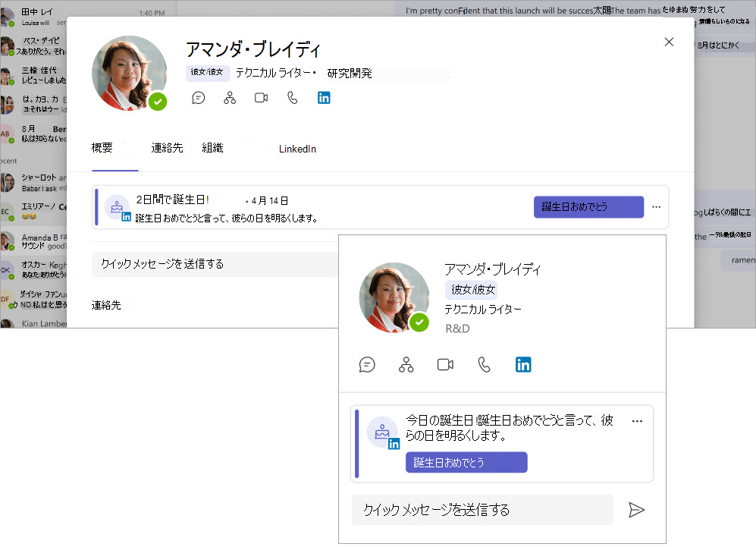Open LinkedIn icon in large profile header

pyautogui.click(x=324, y=98)
